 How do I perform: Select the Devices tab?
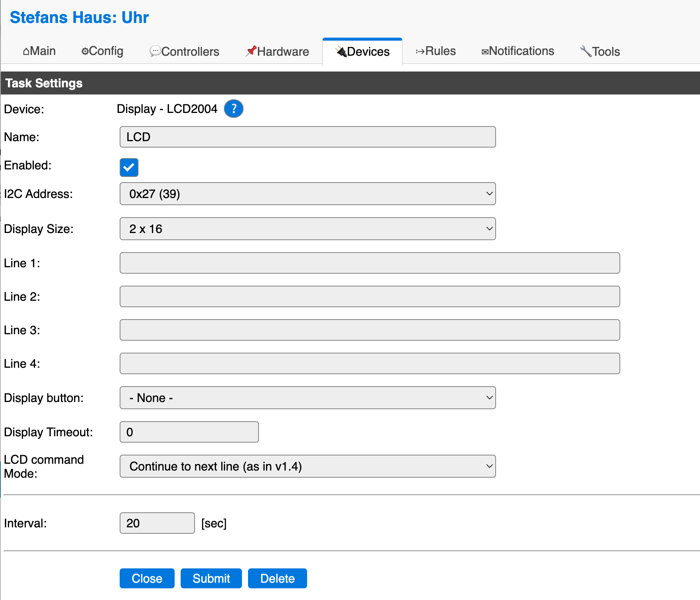point(362,52)
